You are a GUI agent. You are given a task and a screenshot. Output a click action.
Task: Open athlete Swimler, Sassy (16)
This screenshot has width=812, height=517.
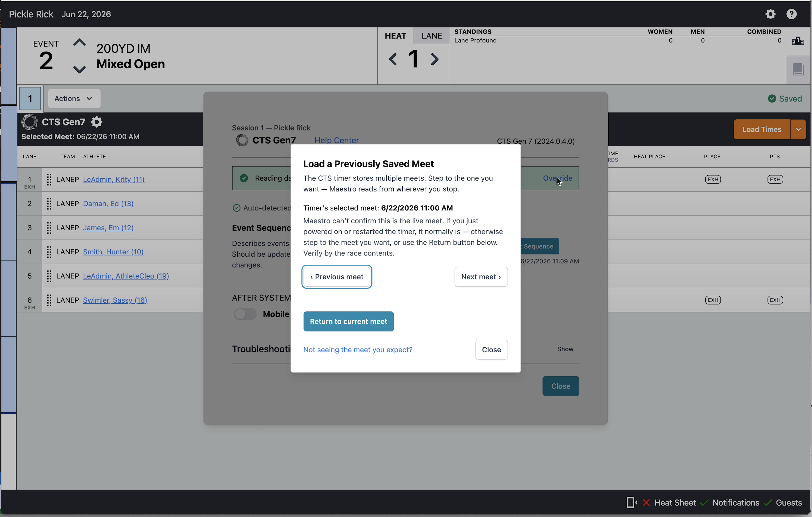click(x=115, y=300)
